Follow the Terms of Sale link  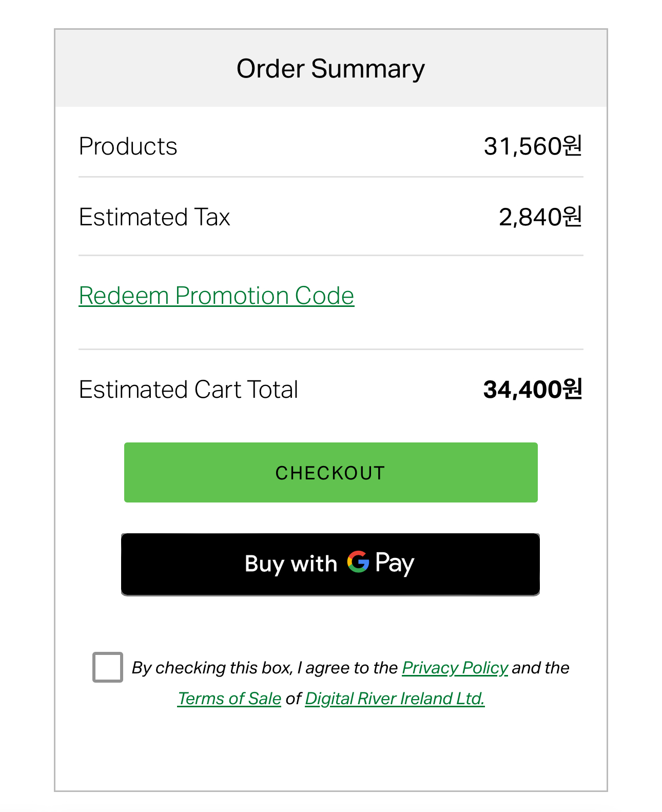point(229,699)
